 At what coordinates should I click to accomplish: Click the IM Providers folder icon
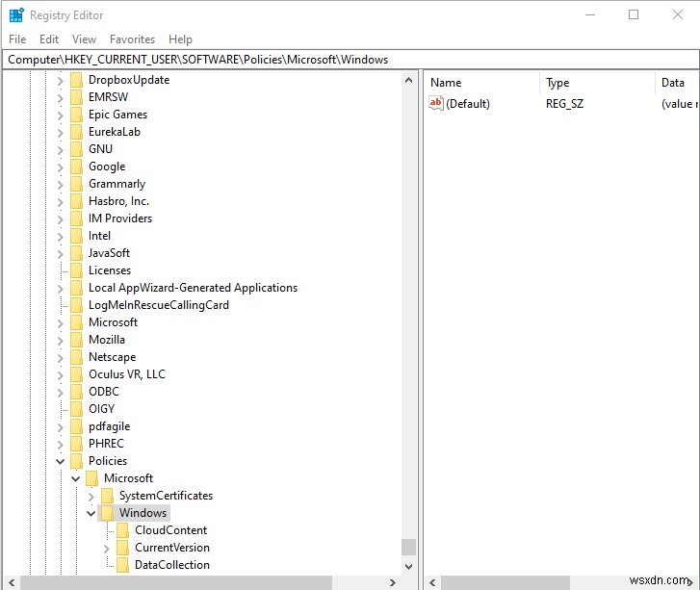[77, 218]
